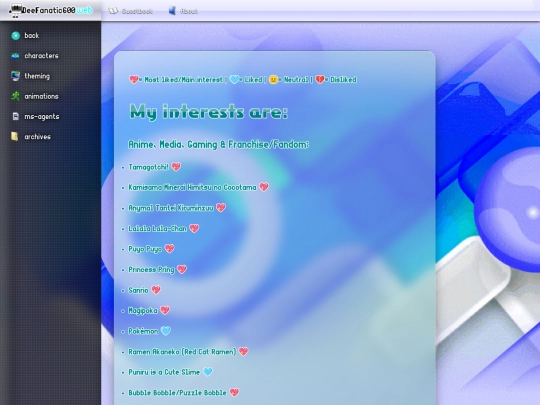Select 'Magipoka' list text
540x405 pixels.
[x=143, y=311]
